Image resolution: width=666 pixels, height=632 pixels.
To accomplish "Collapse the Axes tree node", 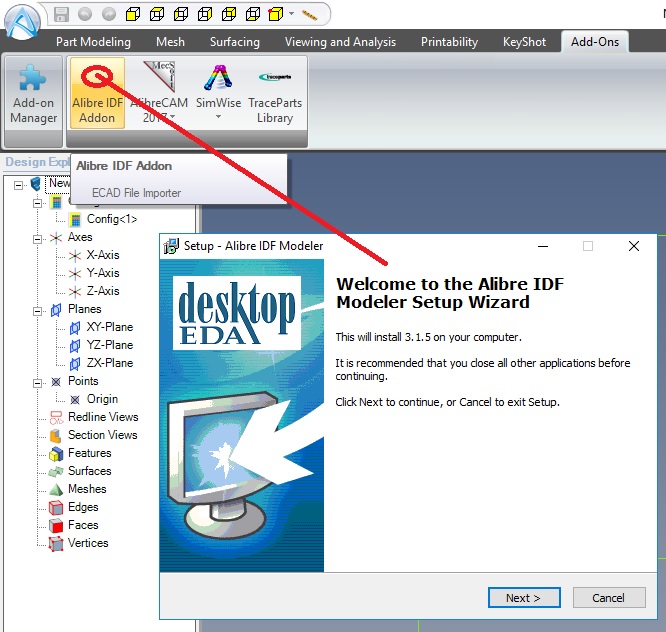I will [40, 238].
